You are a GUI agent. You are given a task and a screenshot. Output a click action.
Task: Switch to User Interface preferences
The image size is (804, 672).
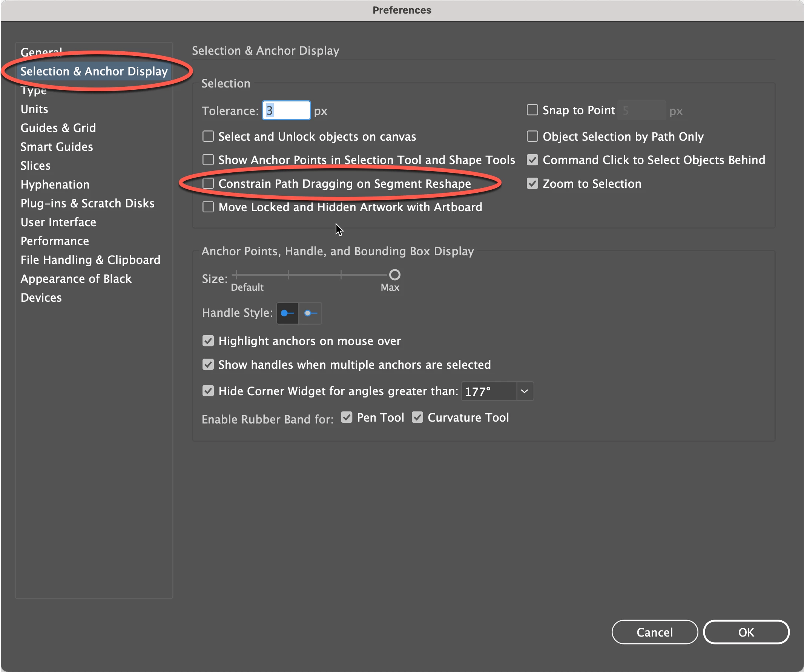pos(58,222)
